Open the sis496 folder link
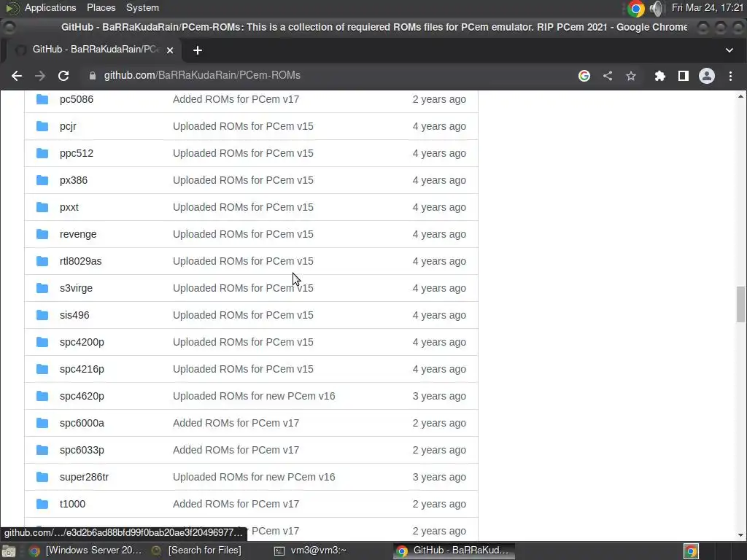747x560 pixels. point(74,315)
